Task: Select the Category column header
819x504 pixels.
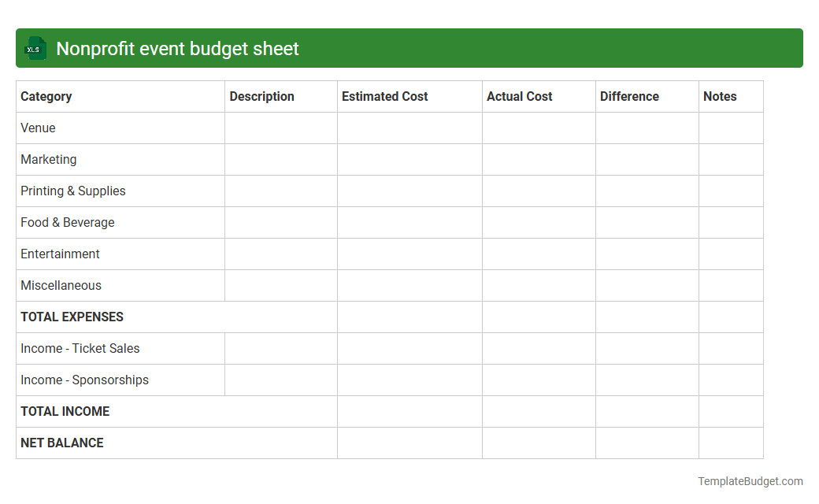Action: click(x=46, y=96)
